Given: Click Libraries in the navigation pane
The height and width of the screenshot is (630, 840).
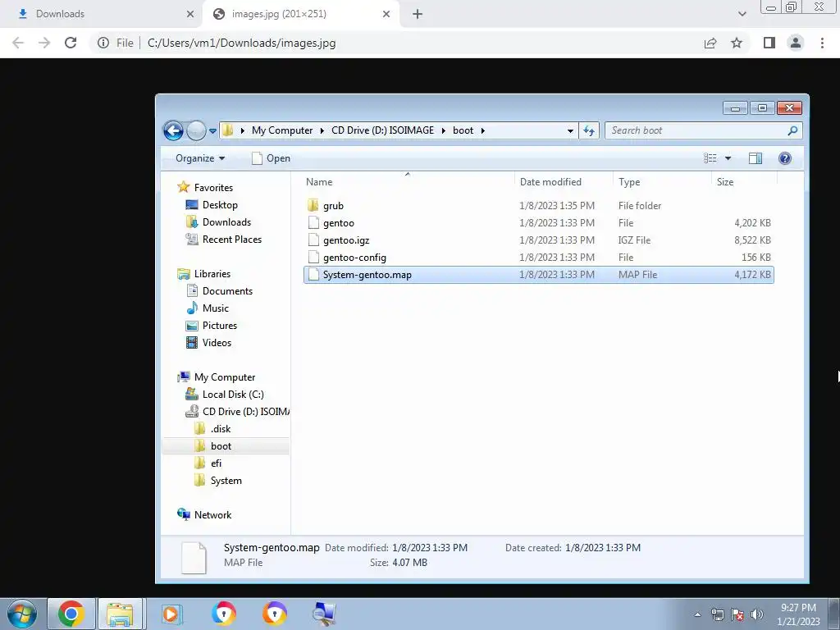Looking at the screenshot, I should point(212,274).
